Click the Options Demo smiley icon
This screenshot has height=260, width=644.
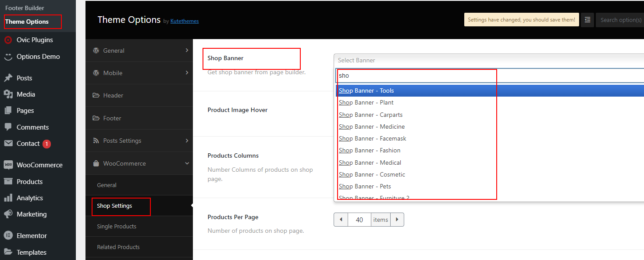(8, 57)
